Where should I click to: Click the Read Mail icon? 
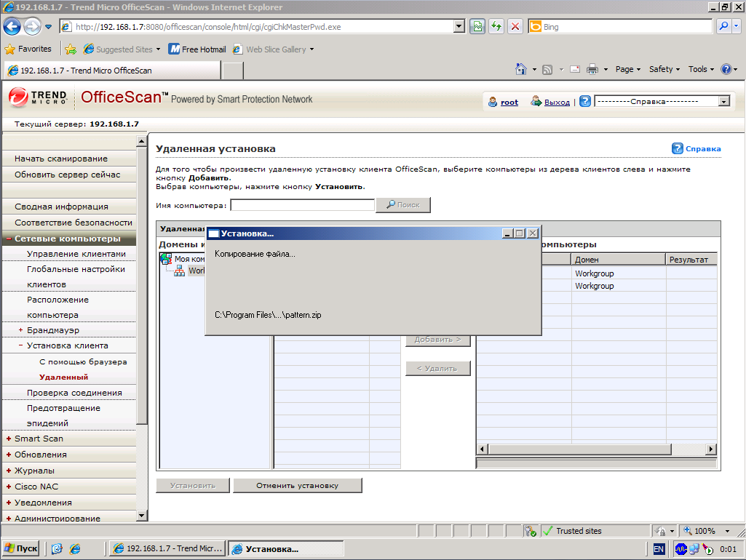point(575,69)
